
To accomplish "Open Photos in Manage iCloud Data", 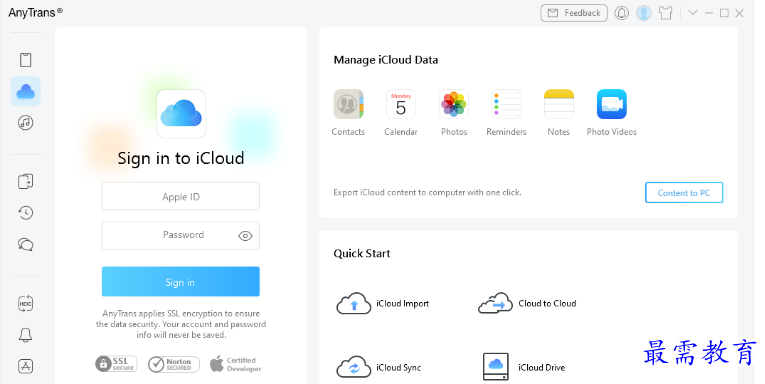I will point(454,113).
